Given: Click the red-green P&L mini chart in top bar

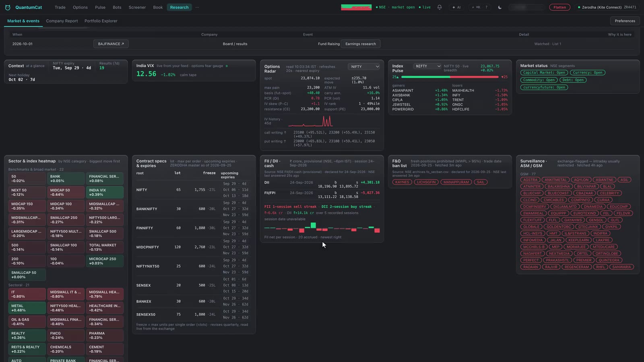Looking at the screenshot, I should [x=356, y=7].
